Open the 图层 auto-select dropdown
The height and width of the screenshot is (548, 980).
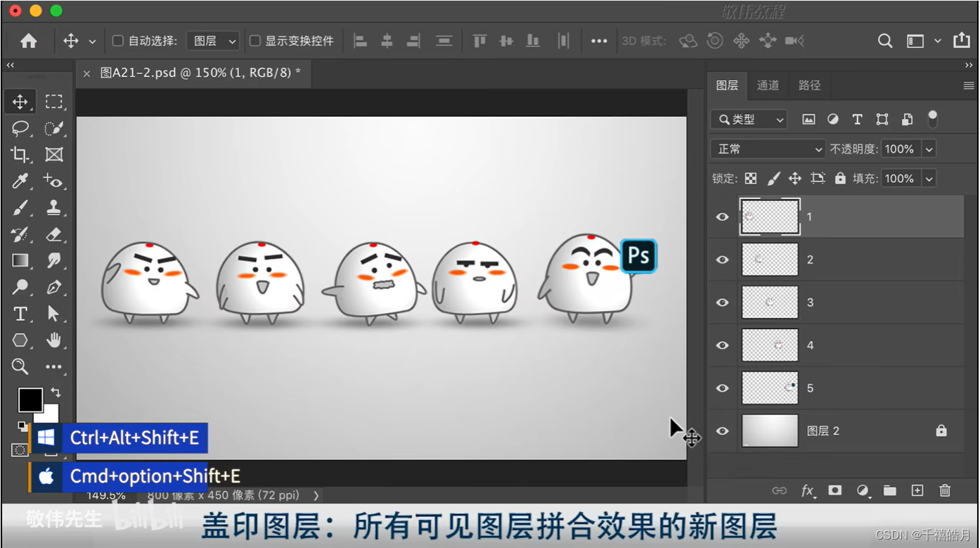click(213, 41)
